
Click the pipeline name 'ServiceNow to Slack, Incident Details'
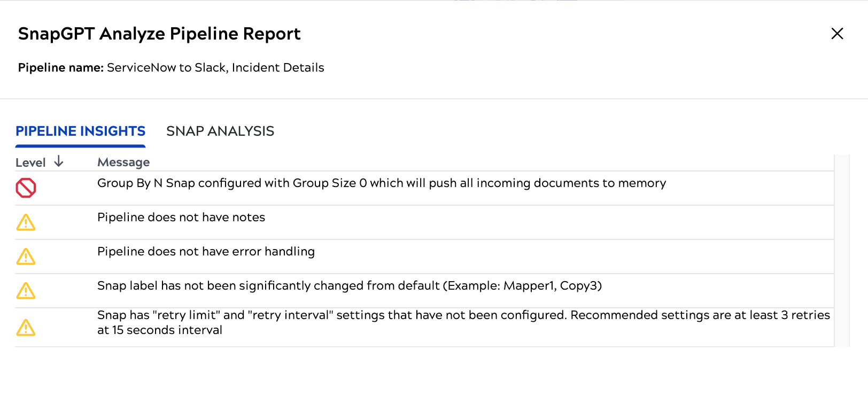coord(215,68)
